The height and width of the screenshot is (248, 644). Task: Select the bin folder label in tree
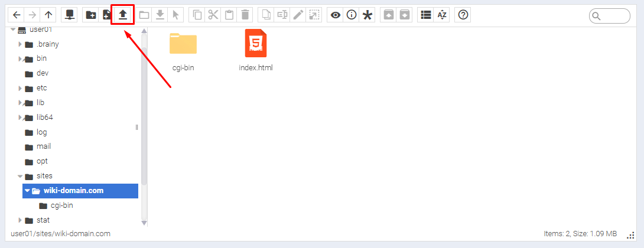(x=41, y=58)
